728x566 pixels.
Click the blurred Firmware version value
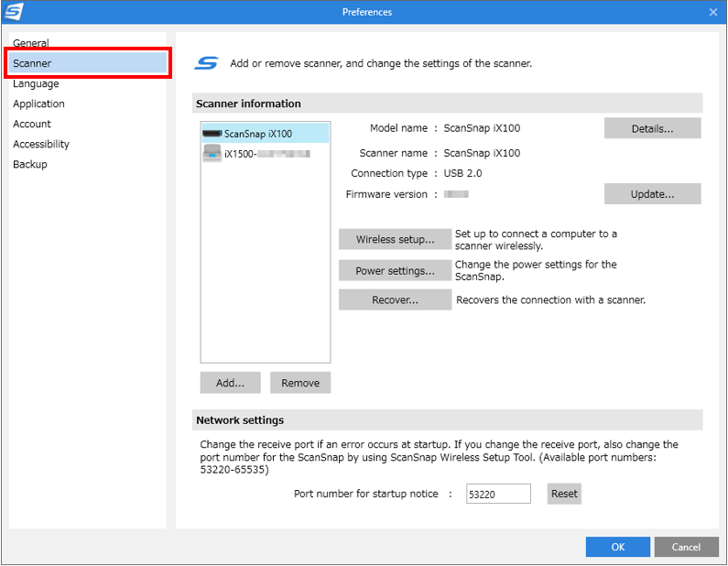tap(456, 194)
